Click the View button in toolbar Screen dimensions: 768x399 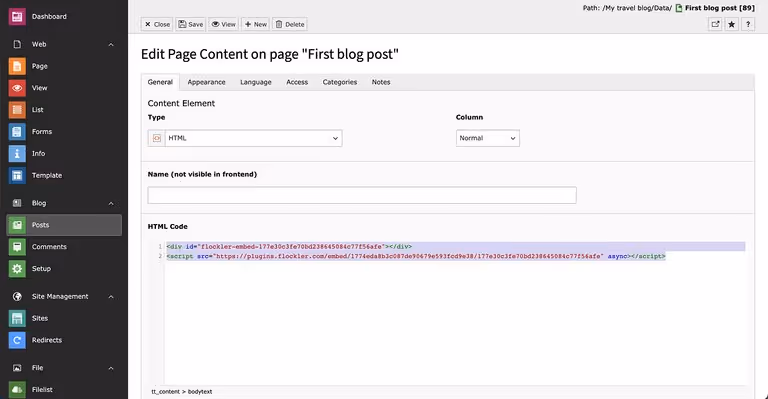click(x=223, y=24)
